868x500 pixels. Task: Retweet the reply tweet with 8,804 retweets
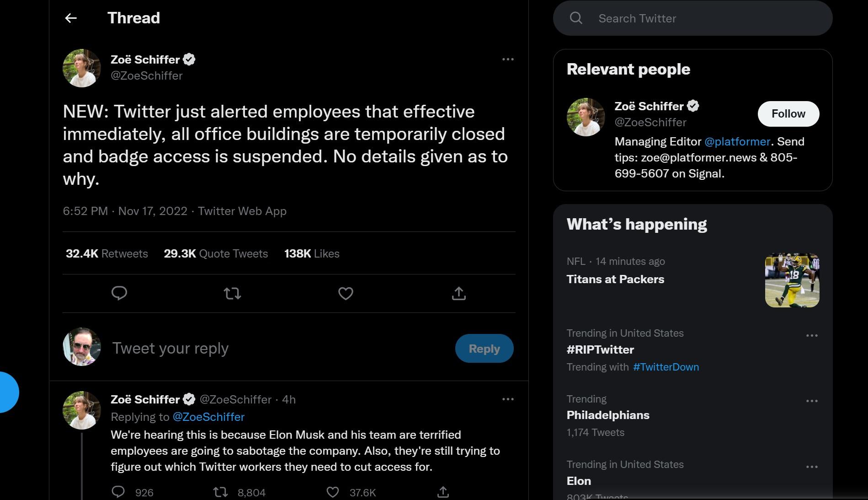click(220, 492)
